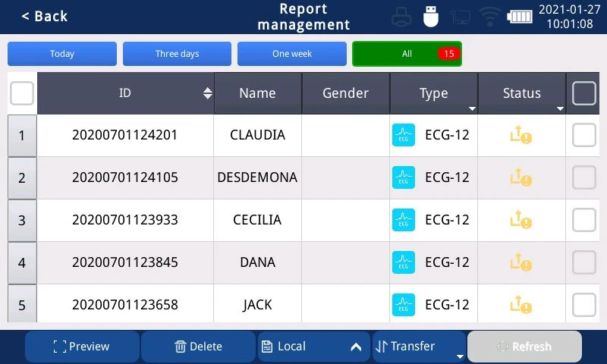Click the name JACK
The width and height of the screenshot is (607, 364).
tap(257, 305)
